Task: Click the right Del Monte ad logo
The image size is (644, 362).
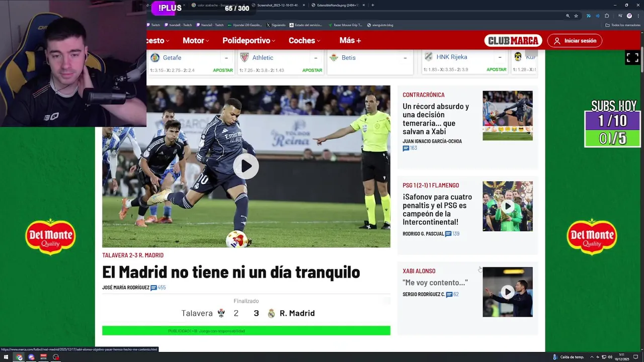Action: [592, 236]
